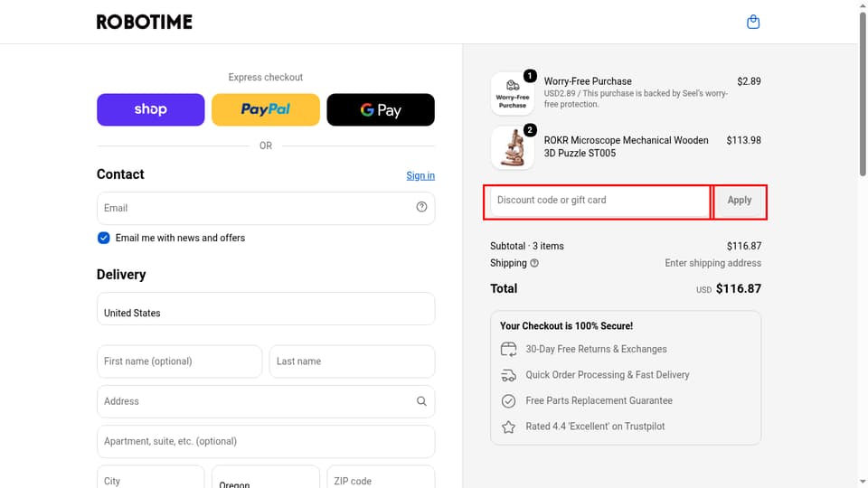The height and width of the screenshot is (488, 868).
Task: Click the Rated 4.4 Excellent on Trustpilot text
Action: (x=595, y=427)
